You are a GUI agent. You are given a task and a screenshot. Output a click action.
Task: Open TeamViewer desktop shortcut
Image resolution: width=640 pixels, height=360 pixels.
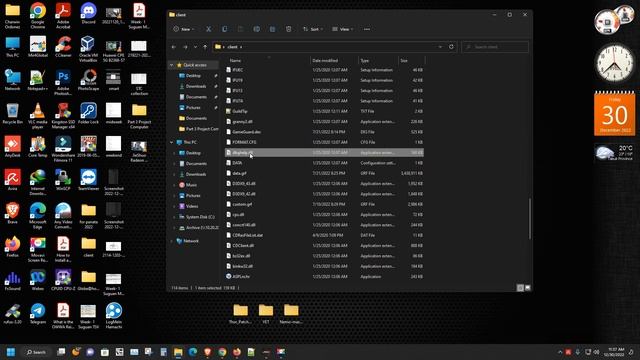[x=88, y=180]
